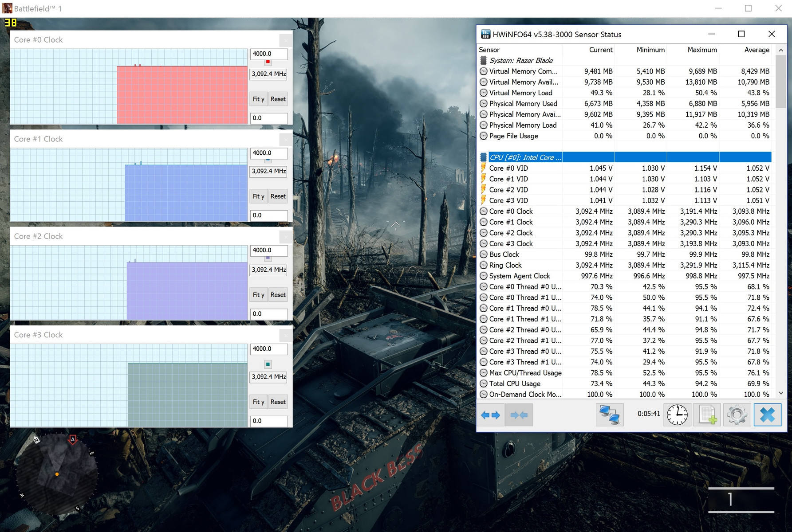This screenshot has width=792, height=532.
Task: Open HWiNFO sensor settings gear icon
Action: point(737,415)
